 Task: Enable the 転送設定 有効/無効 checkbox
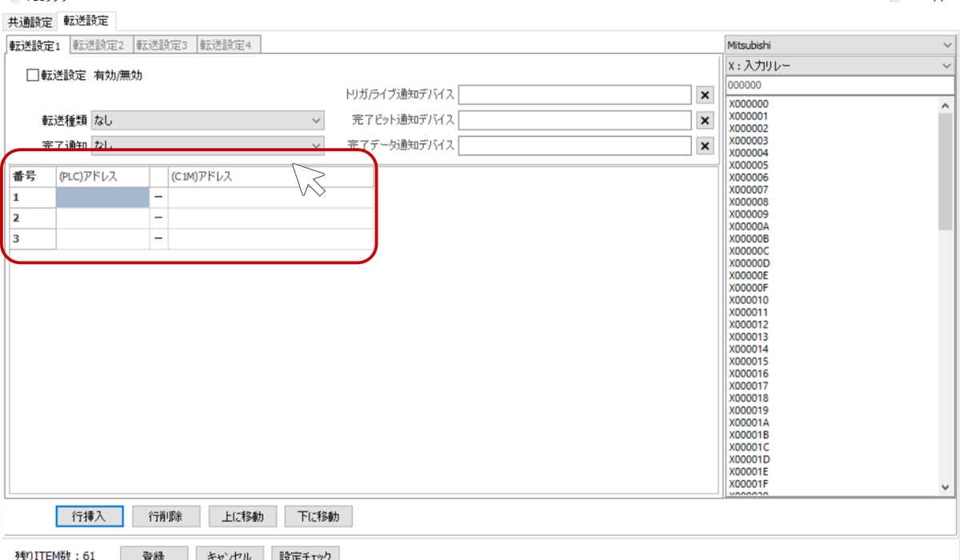pos(33,76)
